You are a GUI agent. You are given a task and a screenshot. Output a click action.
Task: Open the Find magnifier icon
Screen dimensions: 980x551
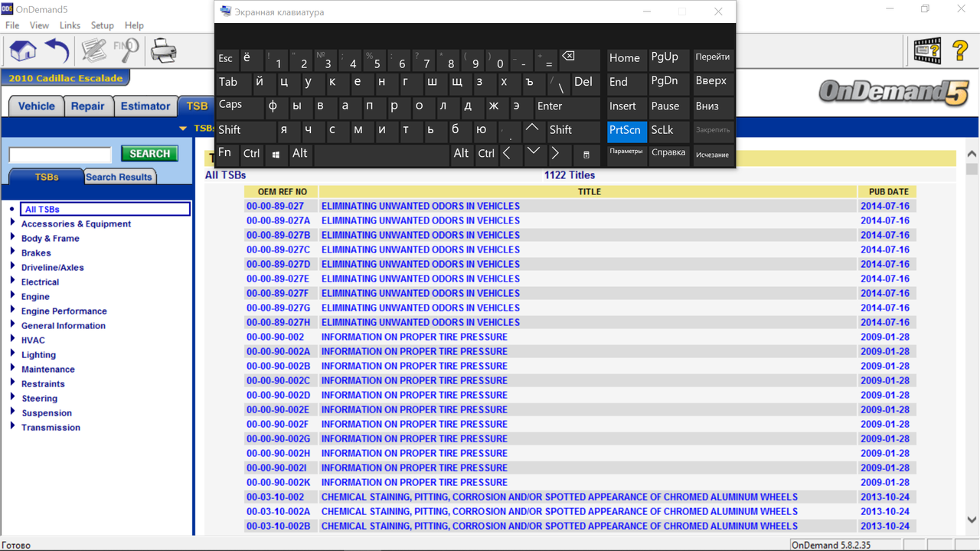click(126, 51)
